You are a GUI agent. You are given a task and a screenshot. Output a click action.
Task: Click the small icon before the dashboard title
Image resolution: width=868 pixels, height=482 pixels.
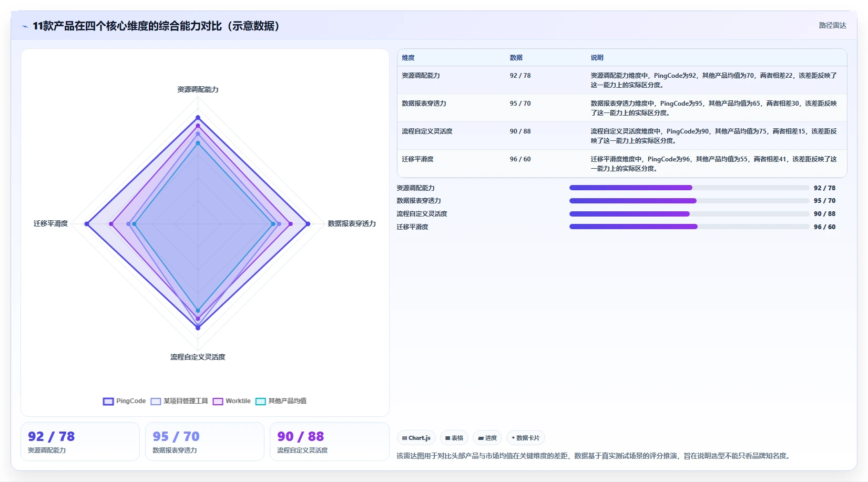click(25, 26)
